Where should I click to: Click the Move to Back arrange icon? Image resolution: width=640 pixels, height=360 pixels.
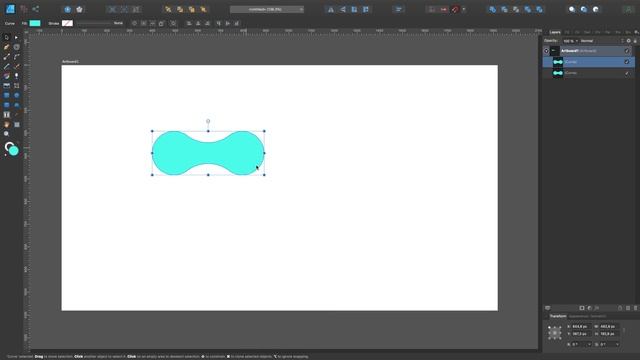tap(168, 9)
